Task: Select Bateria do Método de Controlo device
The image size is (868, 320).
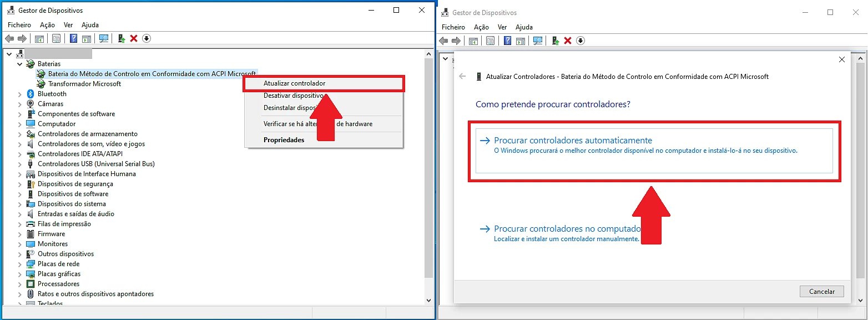Action: [x=152, y=74]
